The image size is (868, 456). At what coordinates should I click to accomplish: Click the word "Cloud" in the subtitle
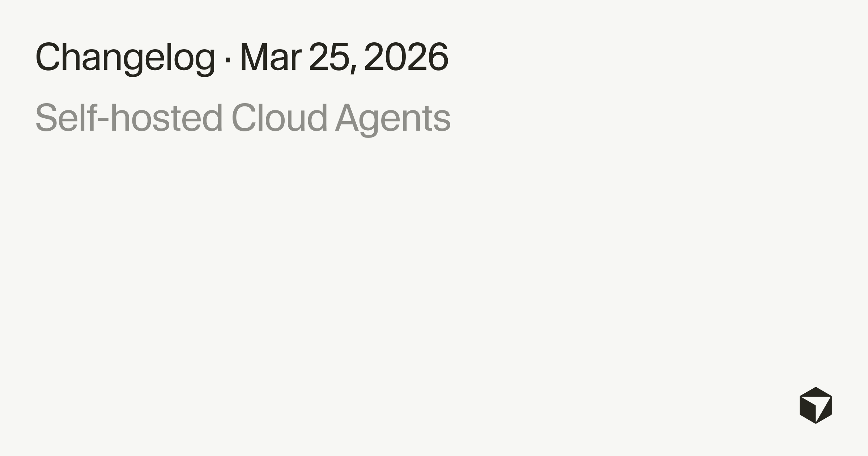[279, 118]
